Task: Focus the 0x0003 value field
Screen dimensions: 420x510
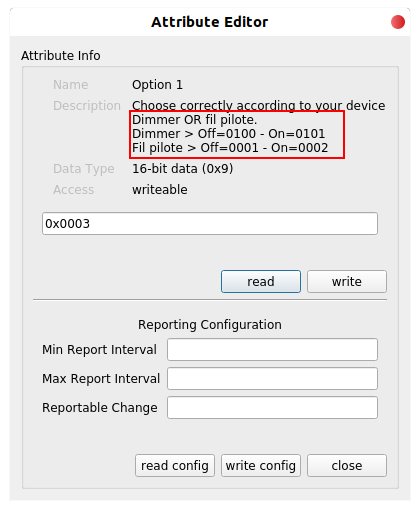Action: (210, 223)
